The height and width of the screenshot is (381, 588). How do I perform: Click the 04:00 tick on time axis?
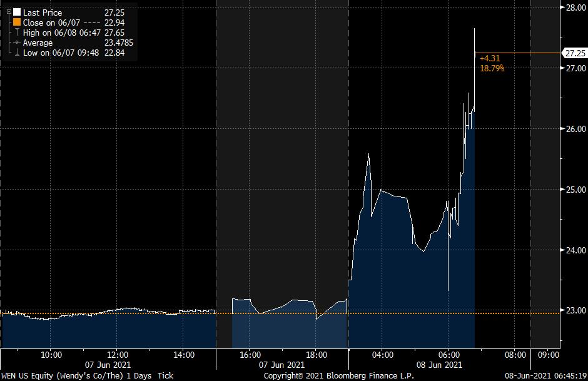pos(382,355)
